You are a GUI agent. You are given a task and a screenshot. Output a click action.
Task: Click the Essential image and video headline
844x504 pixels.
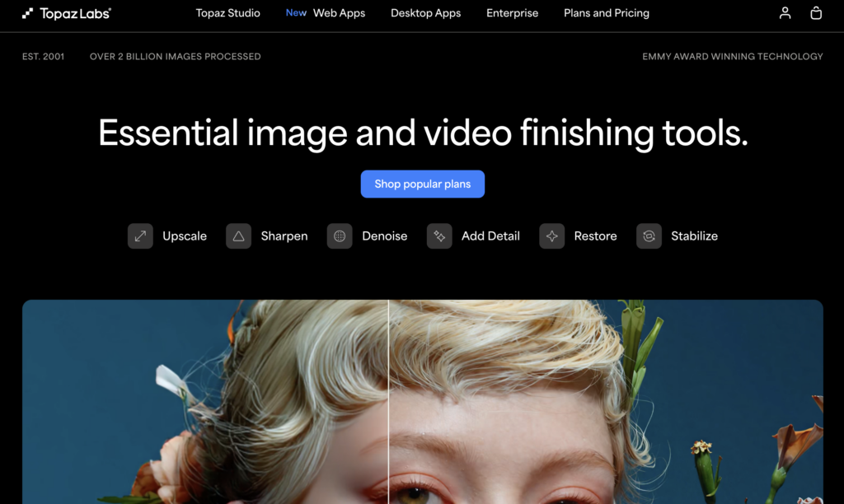tap(423, 133)
